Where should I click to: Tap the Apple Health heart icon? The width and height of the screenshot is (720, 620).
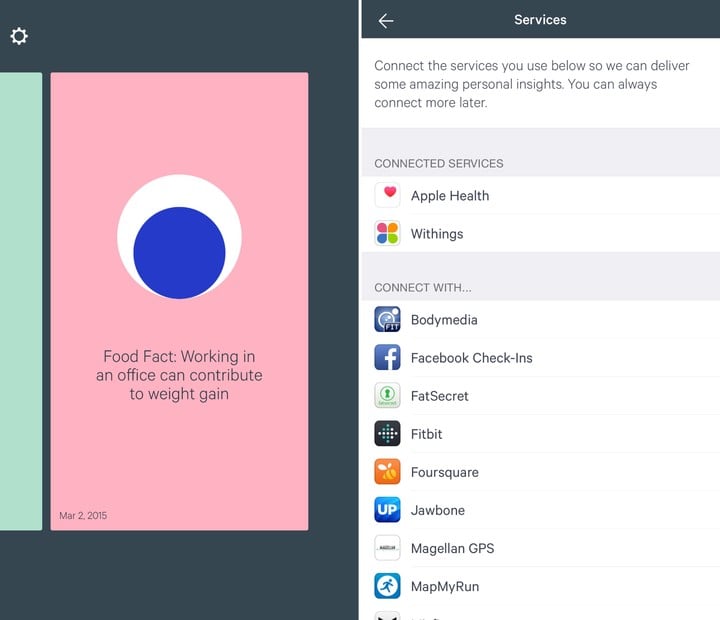387,195
